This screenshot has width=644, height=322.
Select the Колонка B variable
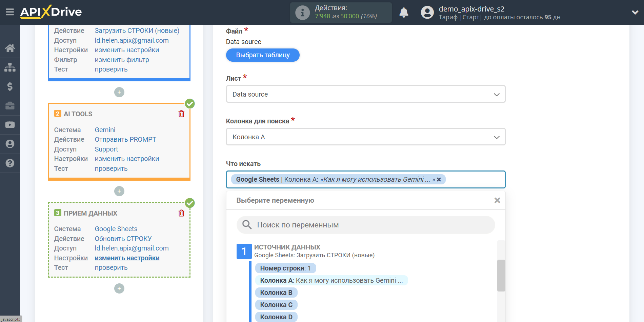[x=276, y=293]
